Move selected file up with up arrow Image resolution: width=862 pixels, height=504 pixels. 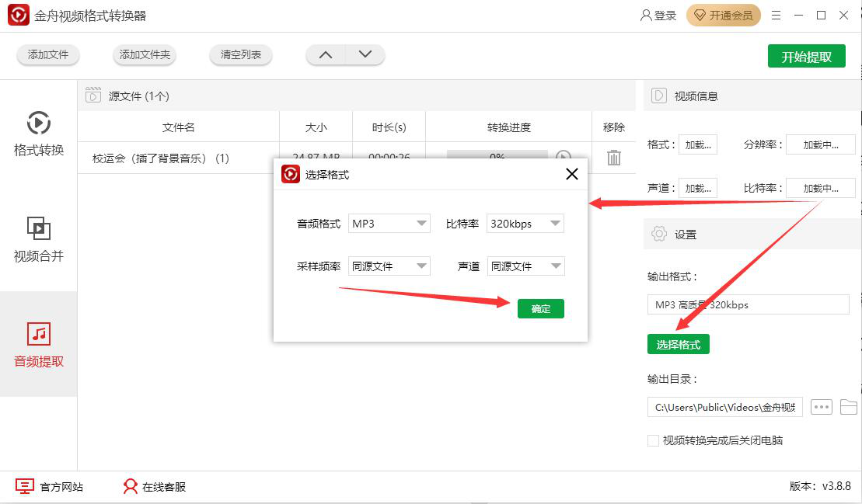[x=326, y=54]
